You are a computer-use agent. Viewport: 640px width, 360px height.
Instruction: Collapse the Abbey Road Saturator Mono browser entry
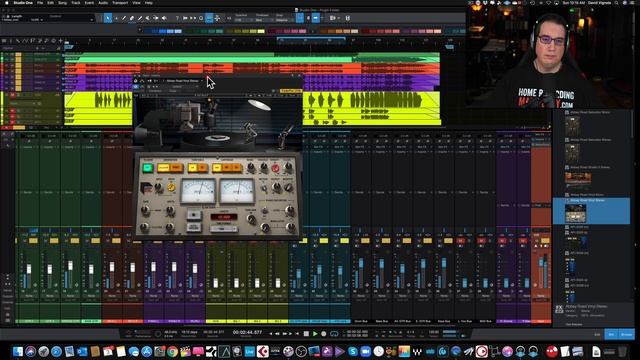coord(567,112)
